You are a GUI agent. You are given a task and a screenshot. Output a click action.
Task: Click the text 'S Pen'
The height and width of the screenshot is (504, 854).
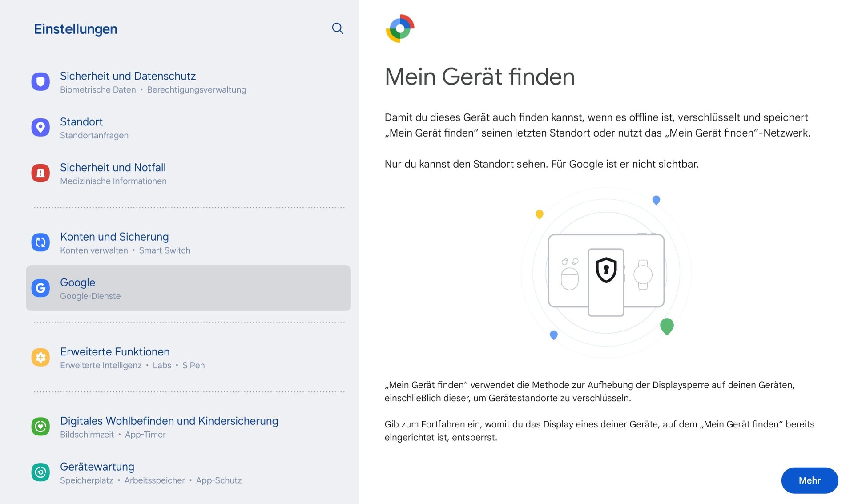click(x=193, y=366)
